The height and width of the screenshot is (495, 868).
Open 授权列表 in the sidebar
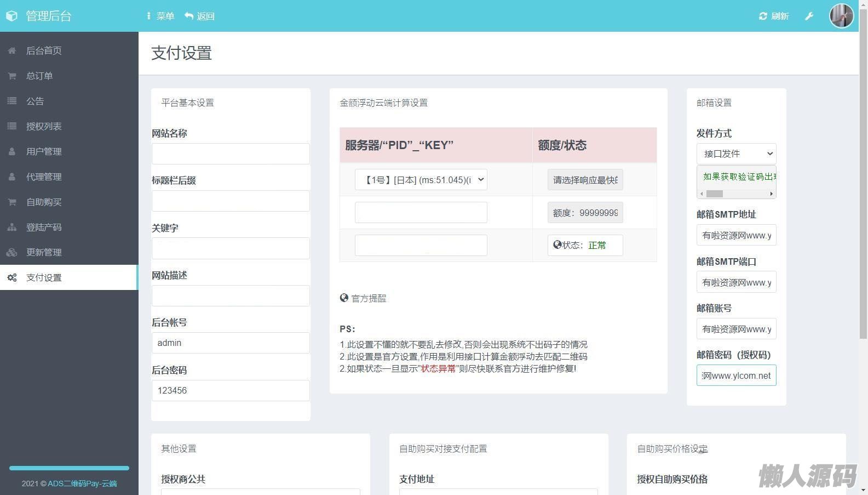pos(44,127)
